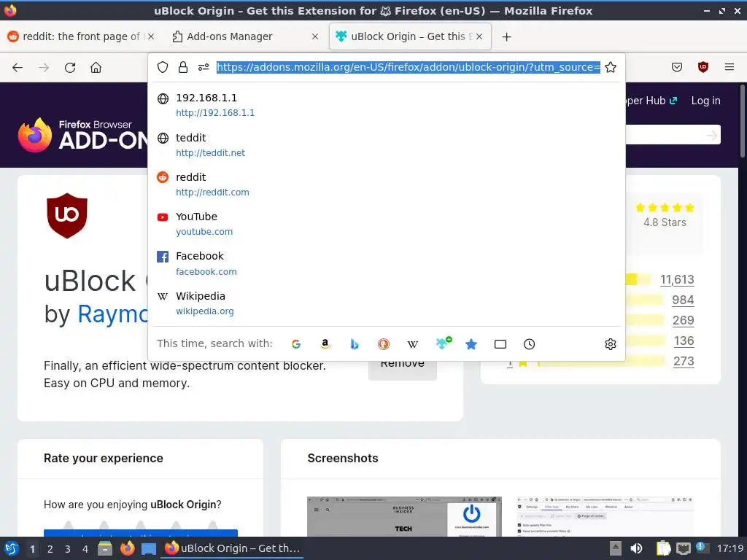Screen dimensions: 747x560
Task: Open Firefox hamburger menu
Action: pos(729,67)
